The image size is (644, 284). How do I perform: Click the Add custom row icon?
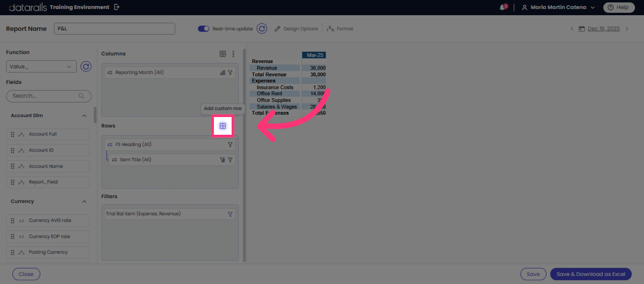point(223,126)
